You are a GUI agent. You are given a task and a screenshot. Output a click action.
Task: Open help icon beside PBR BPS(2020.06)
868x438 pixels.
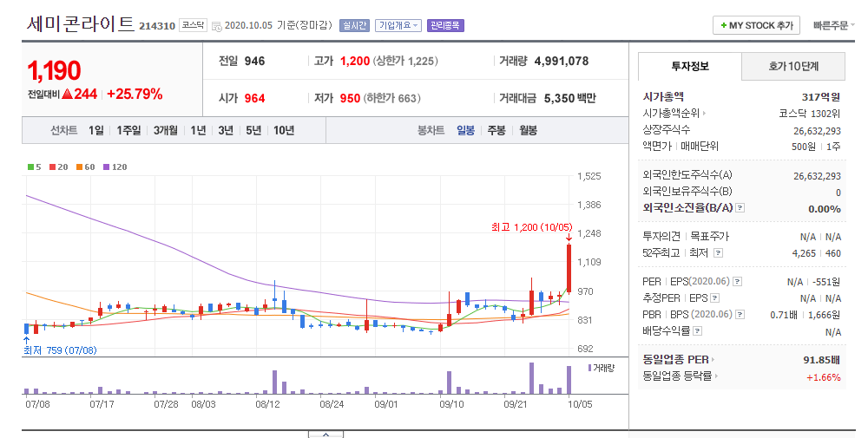tap(740, 314)
